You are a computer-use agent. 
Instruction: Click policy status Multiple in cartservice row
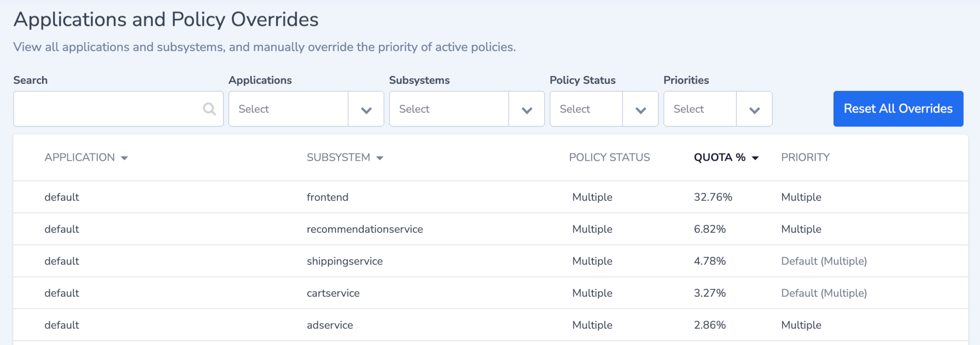point(592,293)
